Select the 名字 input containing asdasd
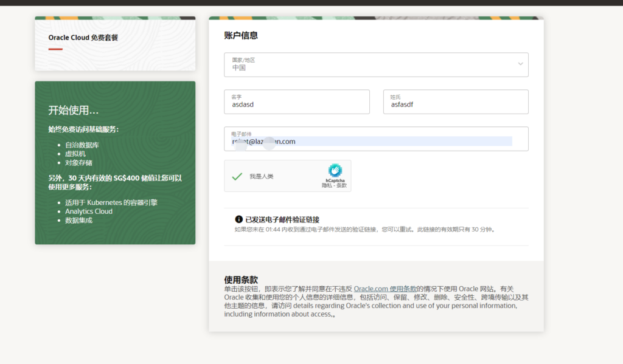The height and width of the screenshot is (364, 623). (297, 101)
